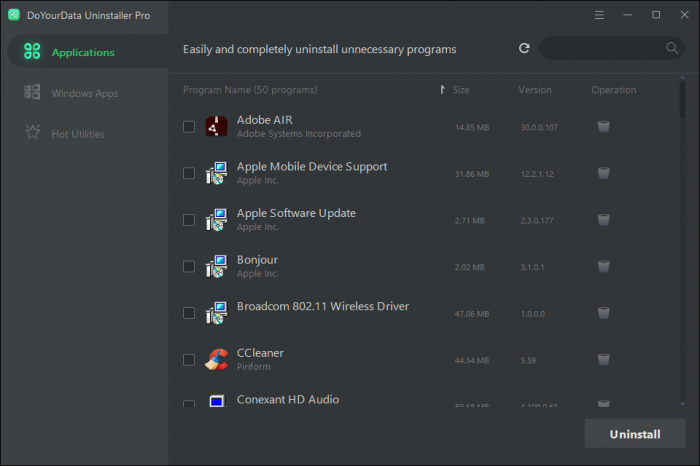This screenshot has height=466, width=700.
Task: Click the trash icon for CCleaner
Action: click(603, 360)
